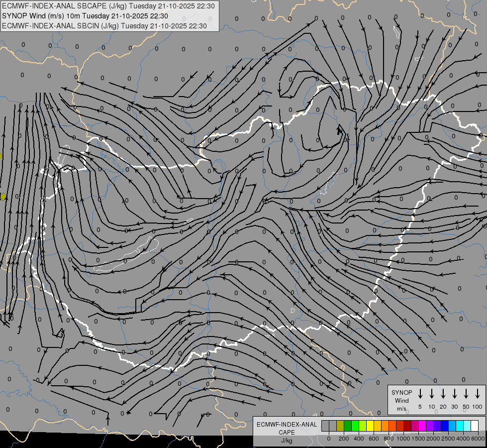Pick the pale light-cyan legend swatch
Image resolution: width=487 pixels, height=448 pixels.
pos(467,426)
